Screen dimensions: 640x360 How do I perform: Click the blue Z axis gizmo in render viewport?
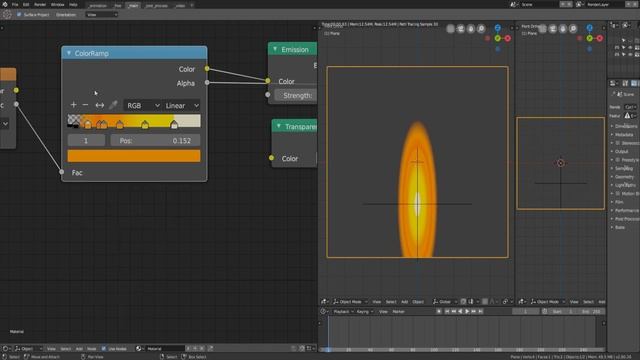click(498, 28)
